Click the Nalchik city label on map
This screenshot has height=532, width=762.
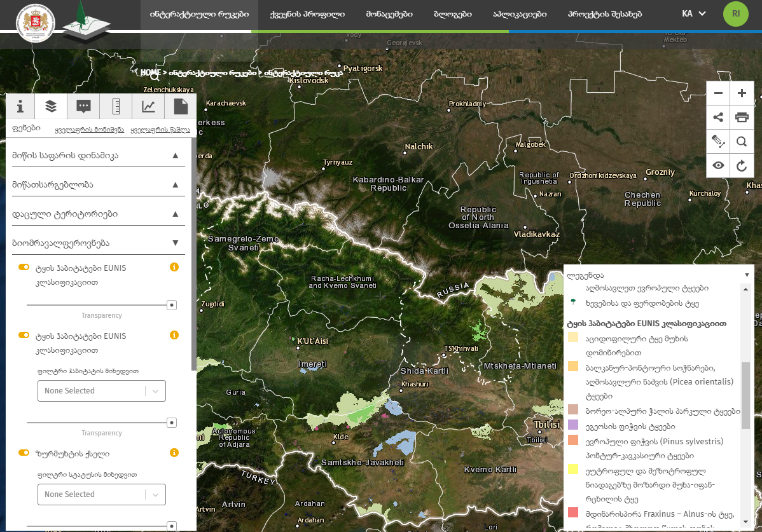[419, 147]
